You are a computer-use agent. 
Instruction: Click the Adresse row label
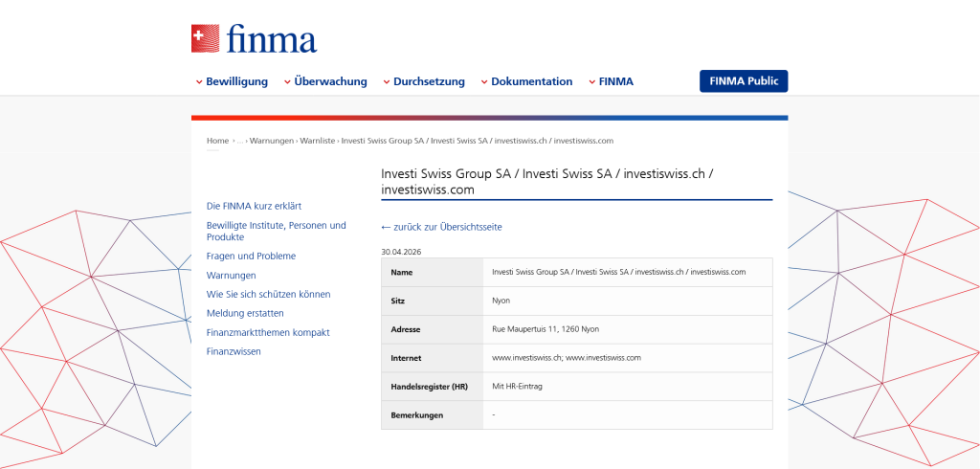[x=406, y=329]
